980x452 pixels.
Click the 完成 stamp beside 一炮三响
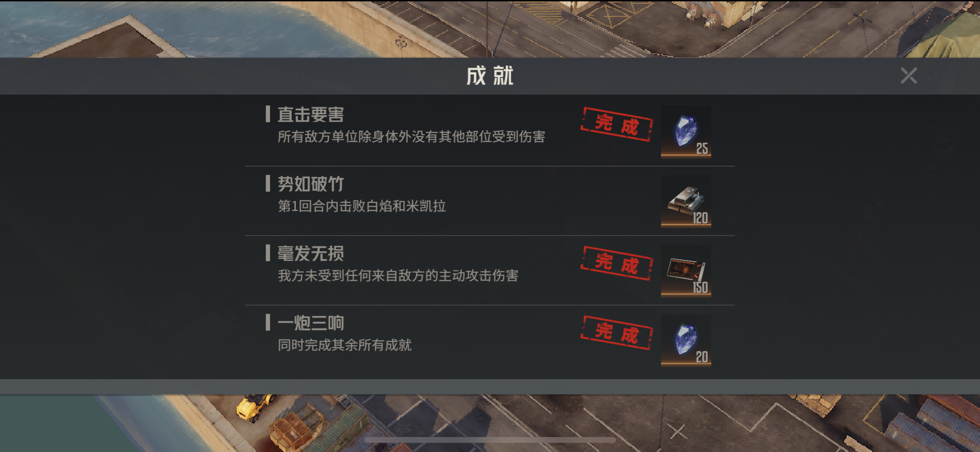pyautogui.click(x=617, y=333)
